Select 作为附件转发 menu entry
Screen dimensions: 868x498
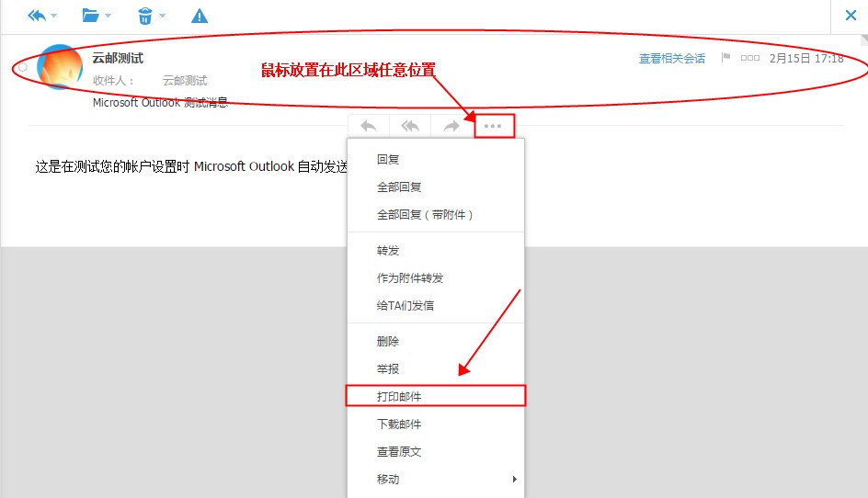410,277
